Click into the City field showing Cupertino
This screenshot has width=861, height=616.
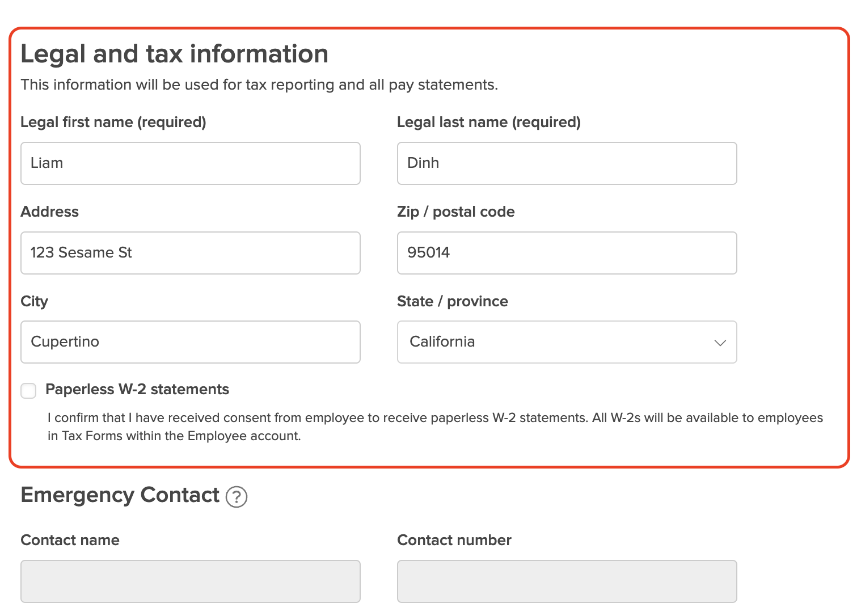pyautogui.click(x=191, y=342)
